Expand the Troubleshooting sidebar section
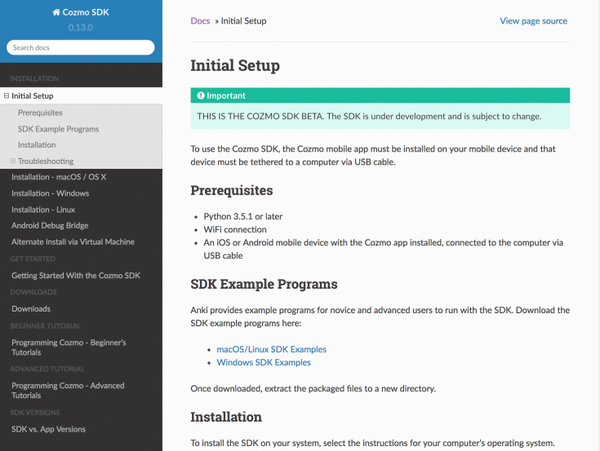 [x=13, y=161]
